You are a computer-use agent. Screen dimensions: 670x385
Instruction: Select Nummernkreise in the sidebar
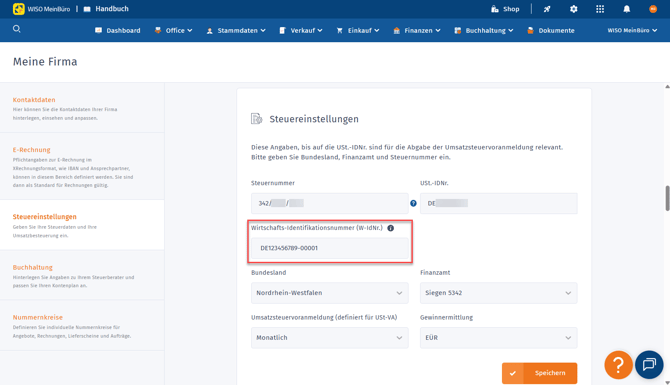[38, 317]
